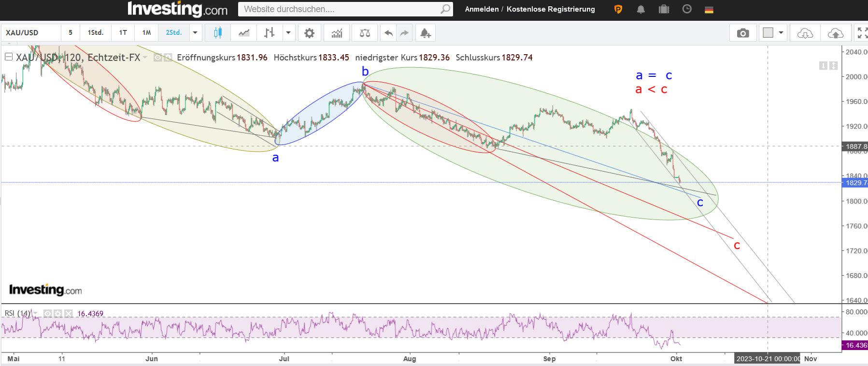Move pane up with arrow icon
The width and height of the screenshot is (868, 366).
tap(833, 65)
